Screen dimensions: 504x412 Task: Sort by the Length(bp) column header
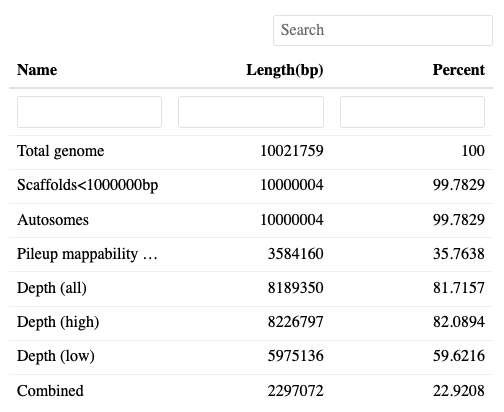point(285,70)
